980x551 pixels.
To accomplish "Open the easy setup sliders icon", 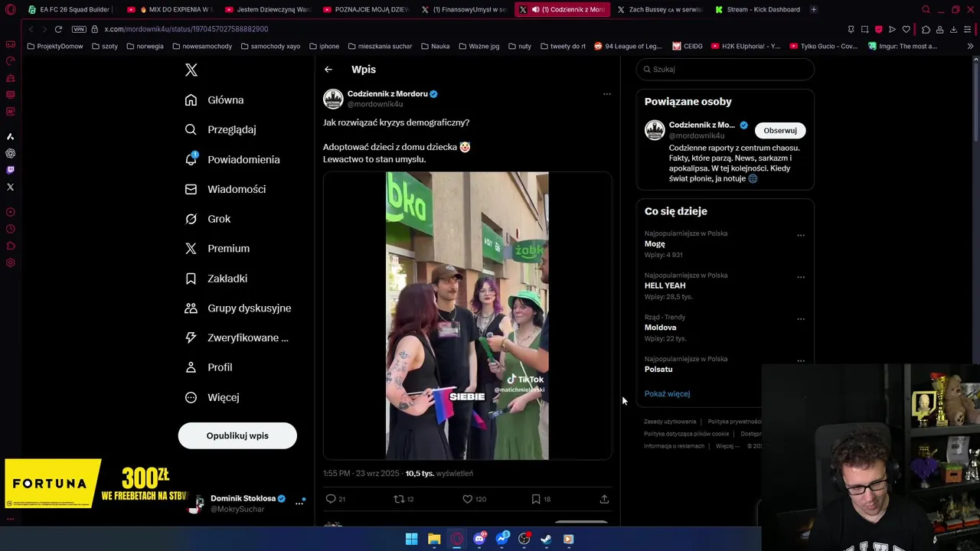I will click(x=969, y=29).
